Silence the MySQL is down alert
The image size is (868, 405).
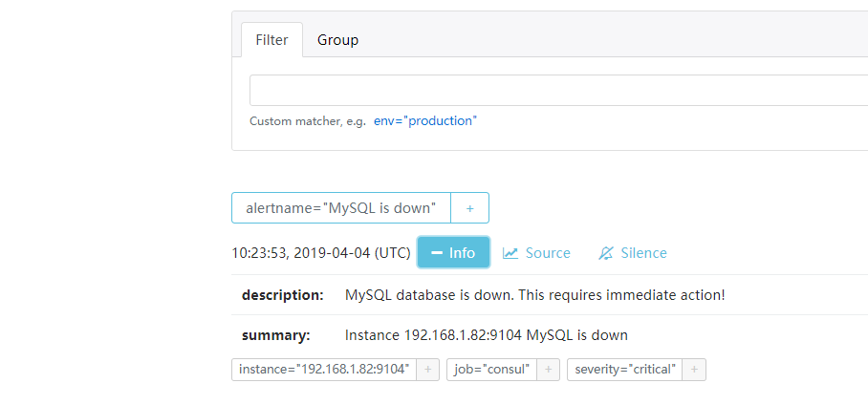(x=633, y=253)
